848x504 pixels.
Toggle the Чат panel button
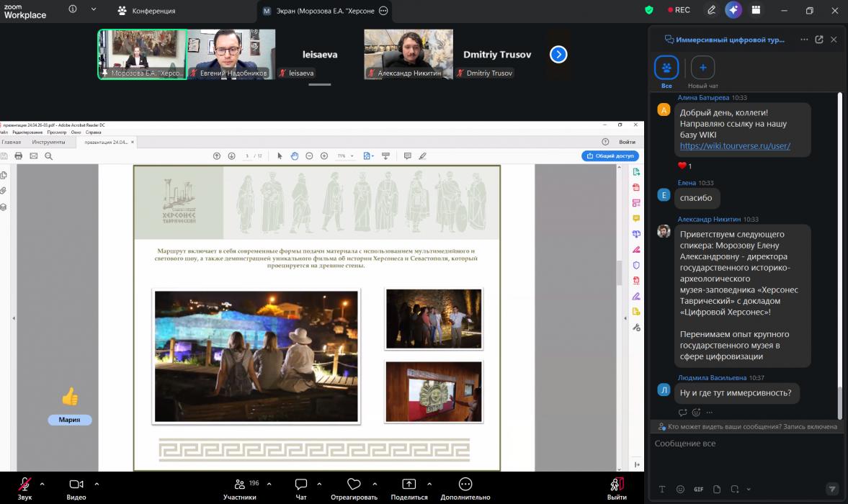pos(300,489)
